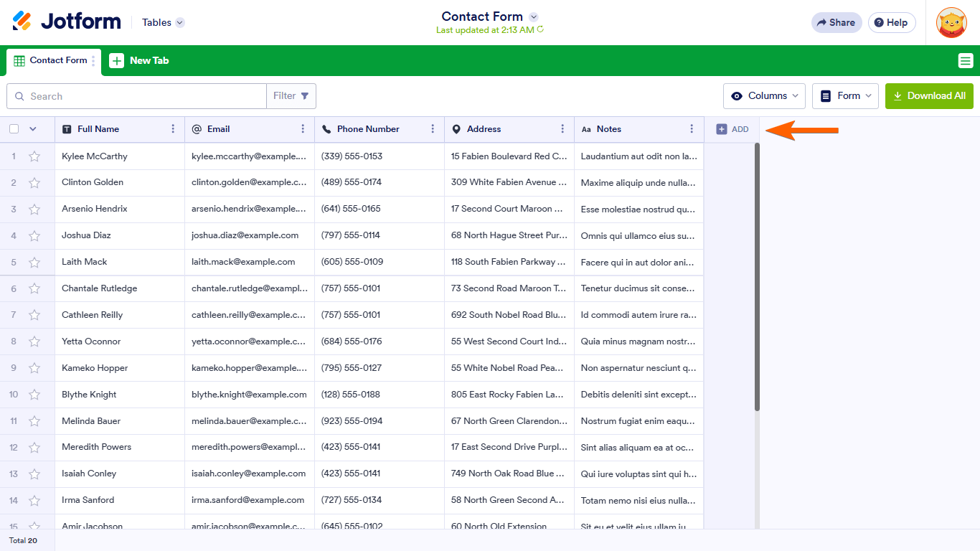Image resolution: width=980 pixels, height=551 pixels.
Task: Open the hamburger menu in the green bar
Action: pyautogui.click(x=965, y=61)
